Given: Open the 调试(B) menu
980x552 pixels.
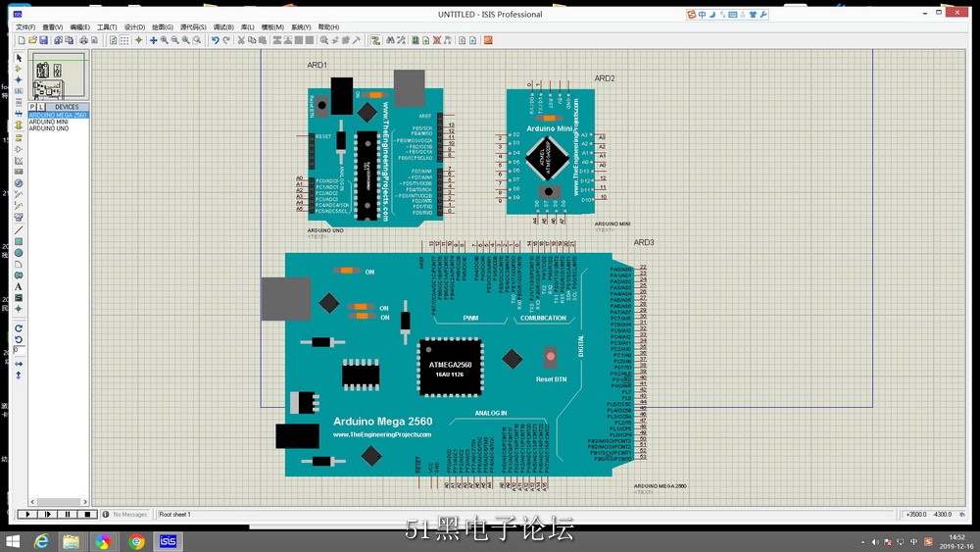Looking at the screenshot, I should (223, 26).
